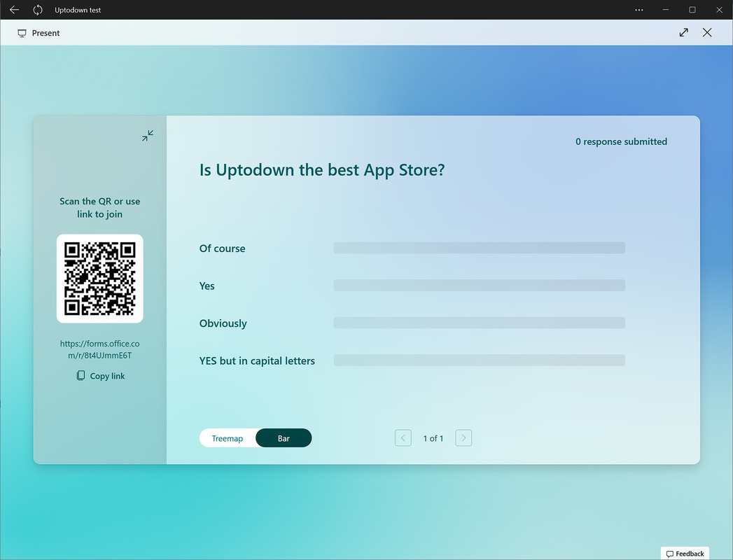This screenshot has width=733, height=560.
Task: Click '0 response submitted' counter
Action: [x=621, y=141]
